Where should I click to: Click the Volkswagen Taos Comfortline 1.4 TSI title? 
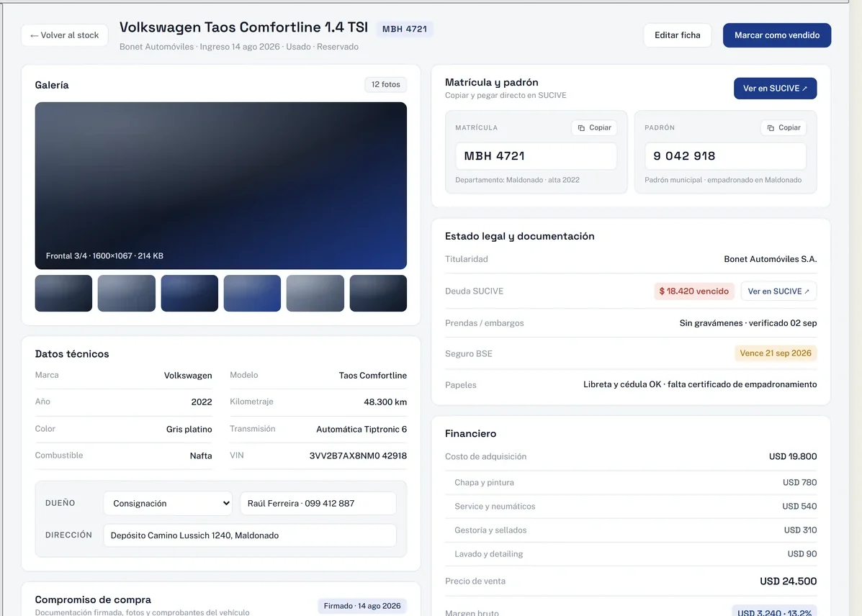(x=243, y=27)
